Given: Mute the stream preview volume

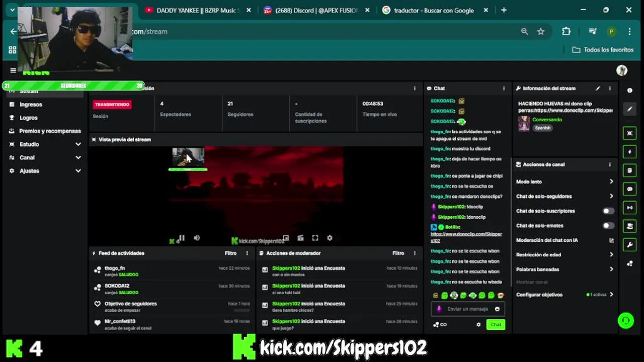Looking at the screenshot, I should pyautogui.click(x=197, y=238).
